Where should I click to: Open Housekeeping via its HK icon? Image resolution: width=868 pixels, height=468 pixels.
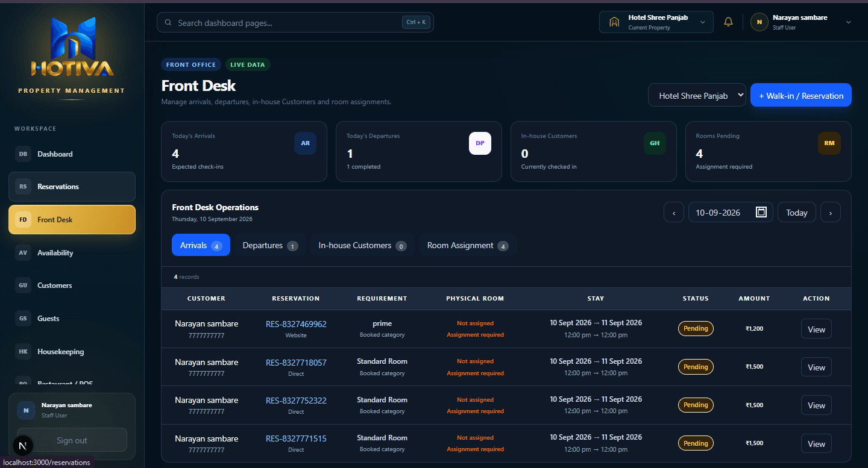pyautogui.click(x=23, y=352)
